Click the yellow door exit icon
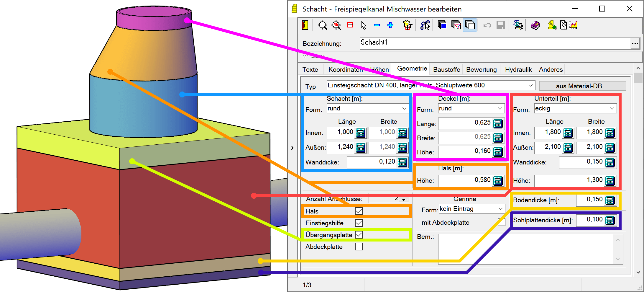 [x=305, y=25]
